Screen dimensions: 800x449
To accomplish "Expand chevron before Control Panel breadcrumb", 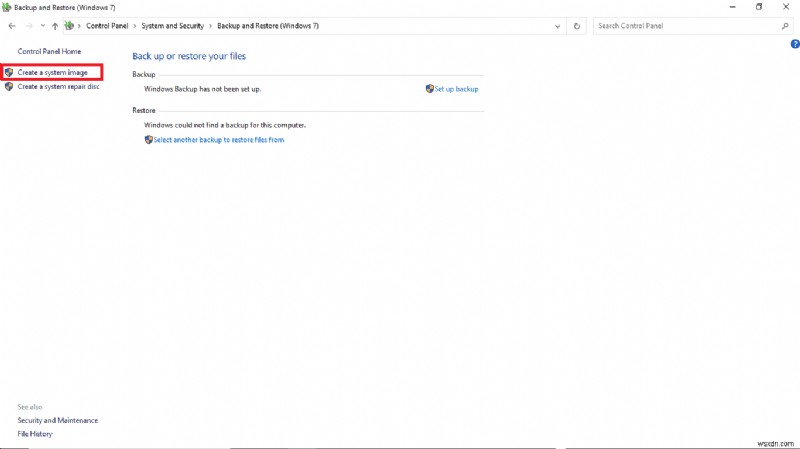I will 79,26.
